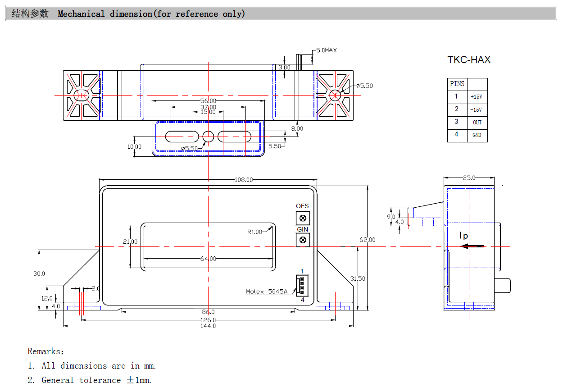Select the left oblong slot in the bracket
The width and height of the screenshot is (563, 392).
(x=182, y=137)
